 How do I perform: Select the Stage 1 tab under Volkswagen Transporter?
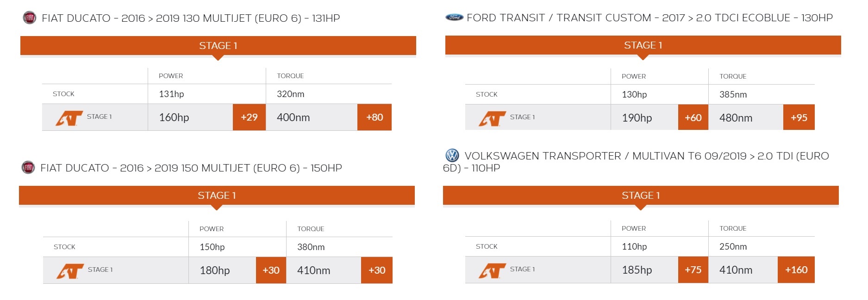641,196
